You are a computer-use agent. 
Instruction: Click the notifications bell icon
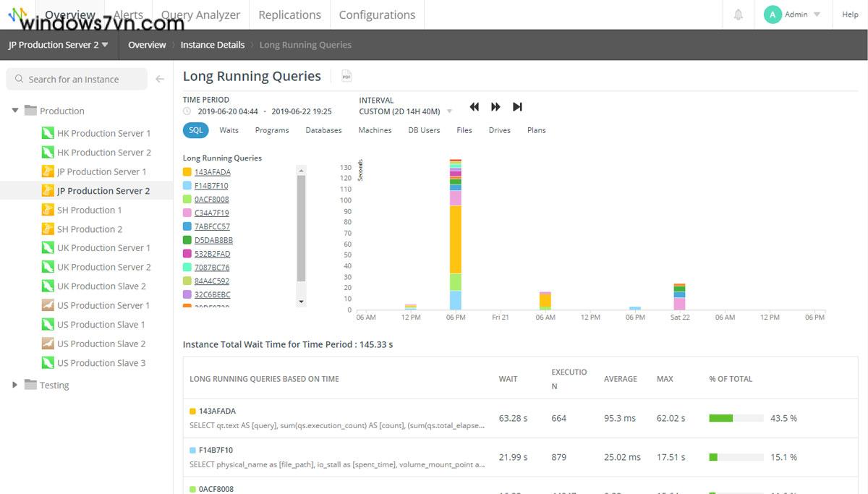[x=739, y=14]
